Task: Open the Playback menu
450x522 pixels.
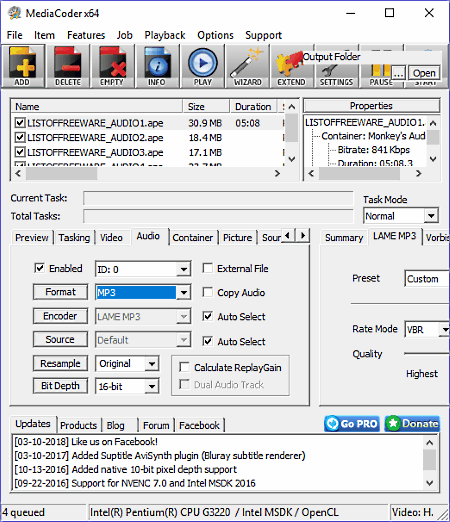Action: 165,35
